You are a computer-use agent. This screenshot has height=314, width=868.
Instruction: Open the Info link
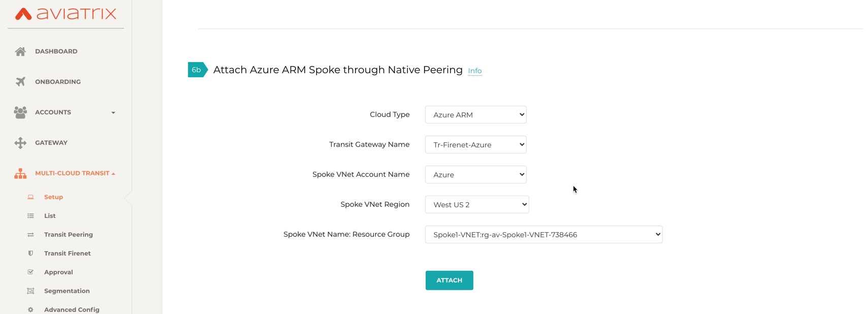point(474,71)
